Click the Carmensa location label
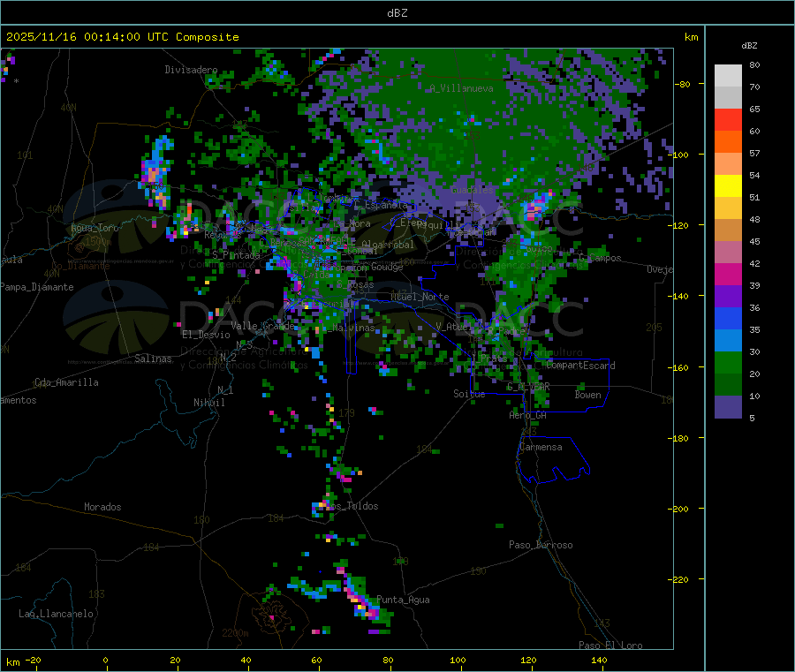This screenshot has height=672, width=795. pyautogui.click(x=541, y=448)
